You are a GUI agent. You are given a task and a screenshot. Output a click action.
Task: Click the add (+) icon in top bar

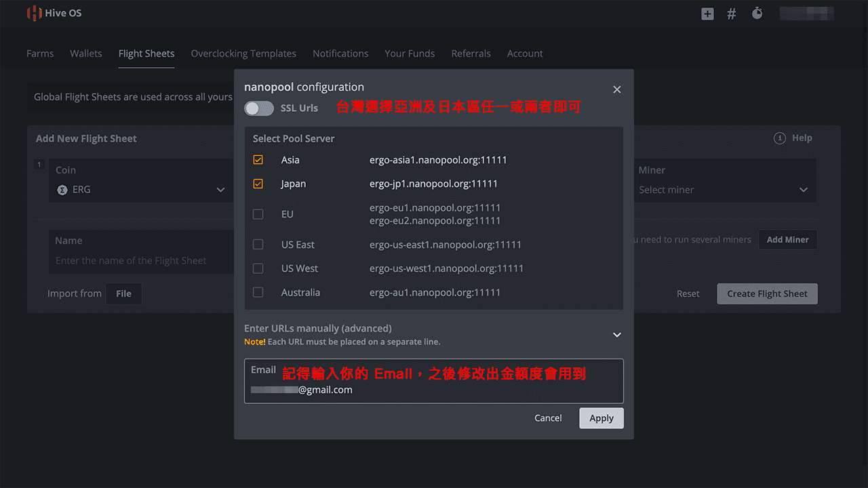707,13
